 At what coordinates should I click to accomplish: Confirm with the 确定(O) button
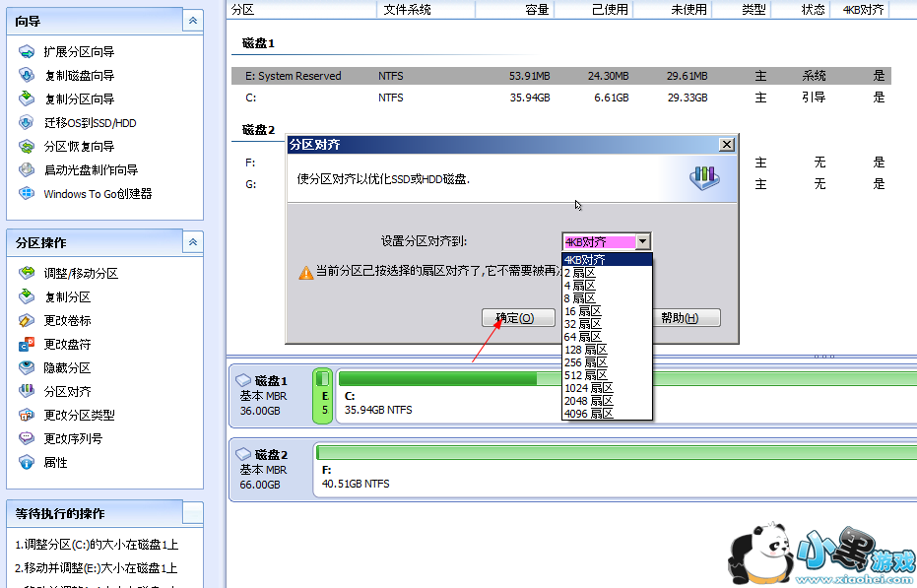[518, 318]
